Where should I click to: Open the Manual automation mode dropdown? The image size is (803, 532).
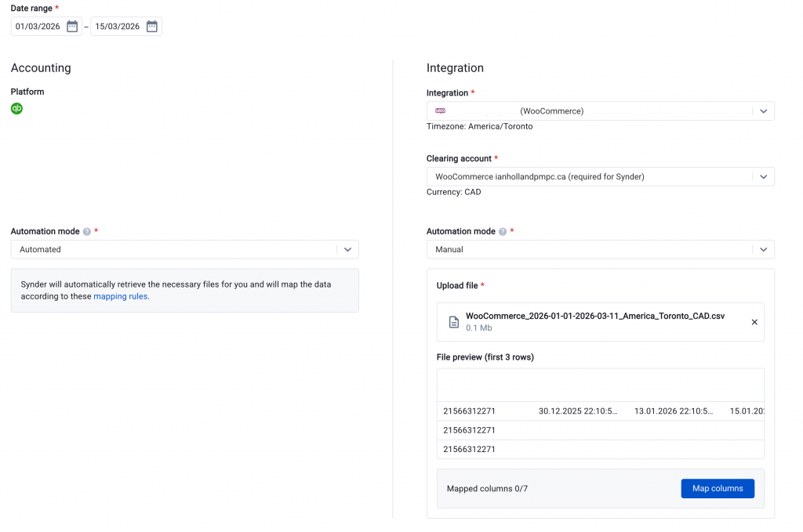(763, 249)
